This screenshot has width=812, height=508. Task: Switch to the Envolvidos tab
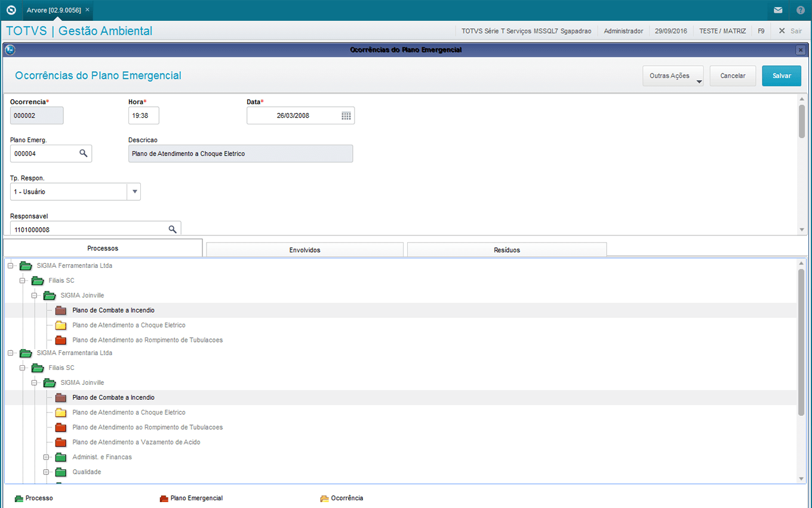304,250
